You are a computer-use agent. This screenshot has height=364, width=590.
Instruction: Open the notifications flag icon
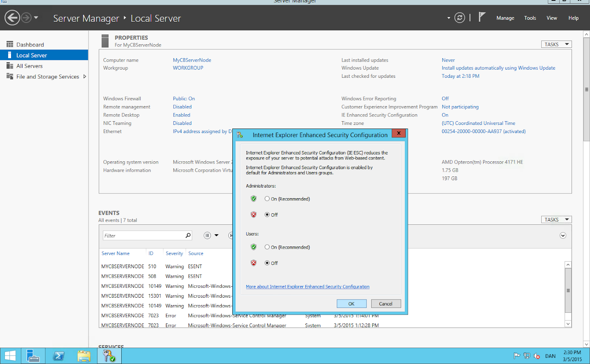(482, 17)
